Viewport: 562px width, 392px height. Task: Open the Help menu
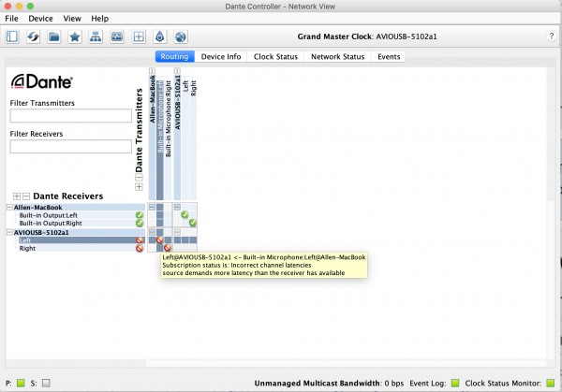(x=99, y=19)
